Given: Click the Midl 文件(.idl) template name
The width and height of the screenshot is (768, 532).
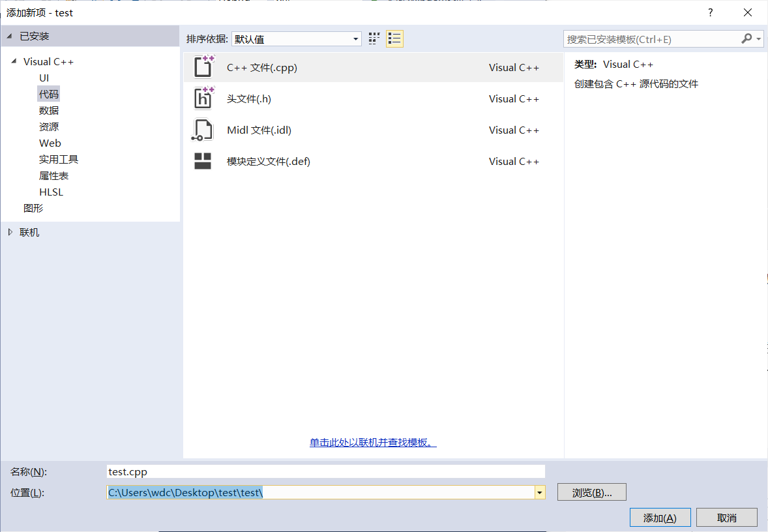Looking at the screenshot, I should pyautogui.click(x=259, y=130).
